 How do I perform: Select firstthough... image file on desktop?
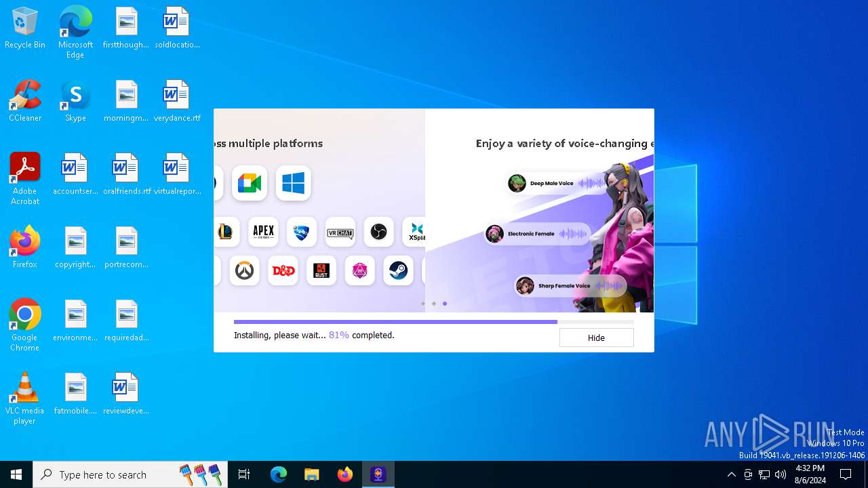pos(126,28)
